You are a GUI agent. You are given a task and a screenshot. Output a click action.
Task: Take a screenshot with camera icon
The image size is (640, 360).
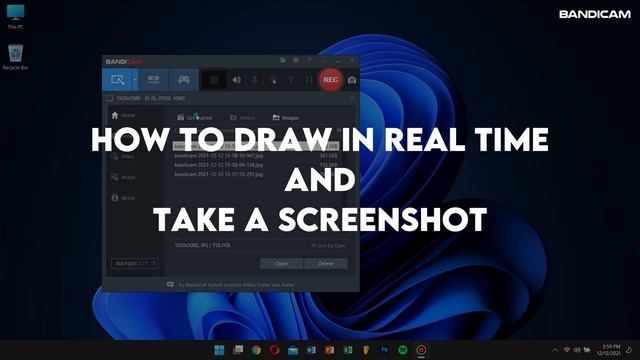click(x=352, y=80)
